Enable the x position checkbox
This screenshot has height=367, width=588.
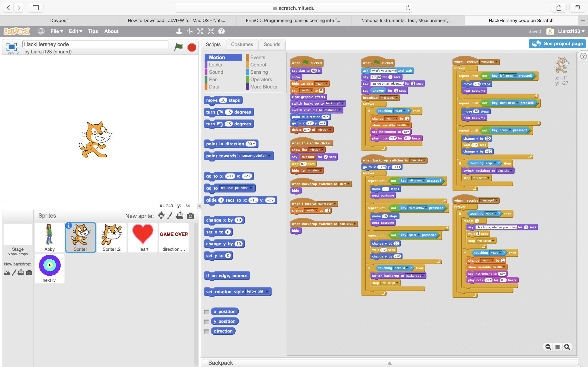pyautogui.click(x=207, y=312)
